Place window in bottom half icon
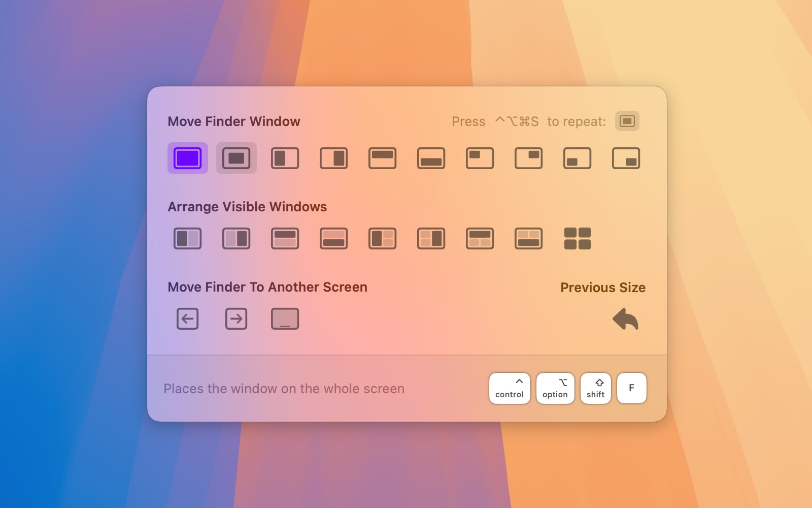 point(431,158)
